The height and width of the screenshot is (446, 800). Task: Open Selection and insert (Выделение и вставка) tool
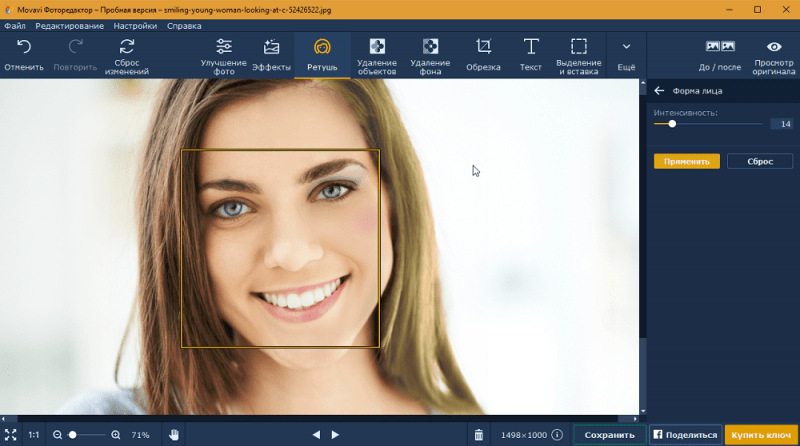pos(579,47)
